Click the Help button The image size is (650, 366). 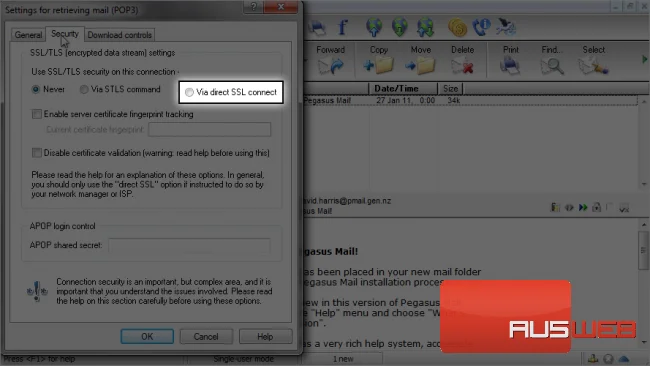pos(265,336)
